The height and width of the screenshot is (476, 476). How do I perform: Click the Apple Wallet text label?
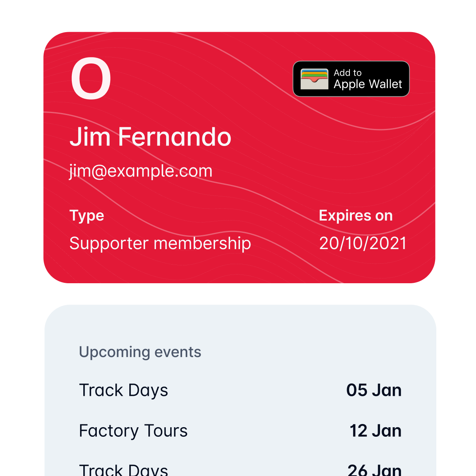click(368, 84)
